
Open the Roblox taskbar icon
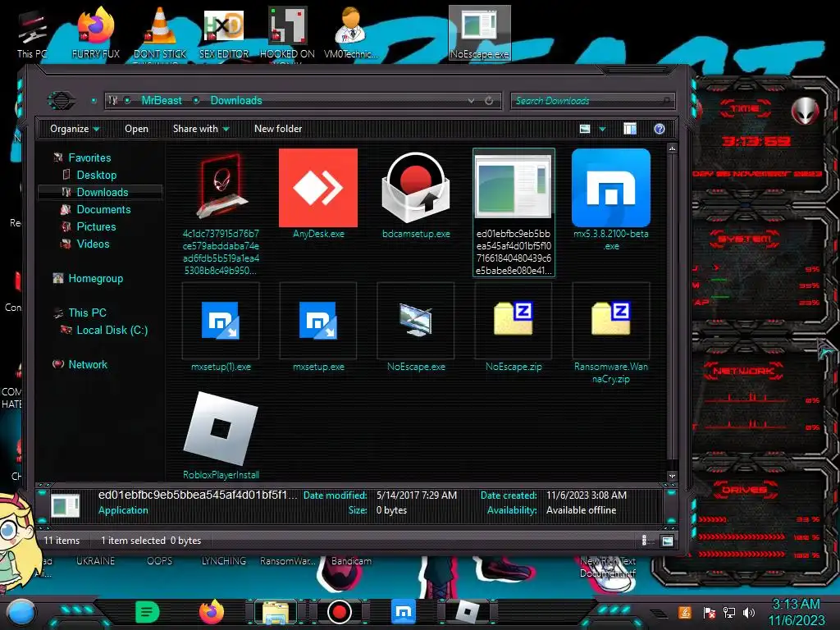tap(467, 612)
